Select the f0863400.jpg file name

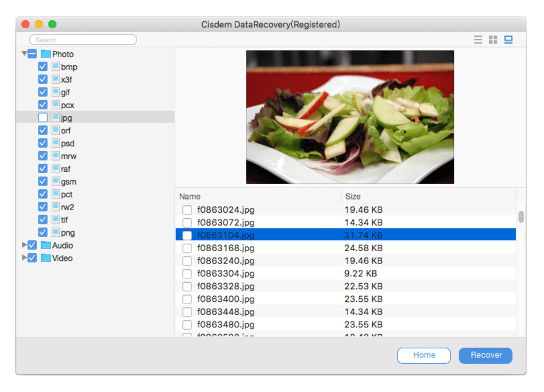[x=226, y=299]
